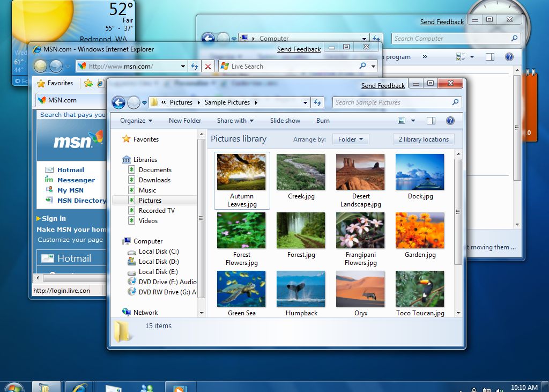Open the Arrange by Folder dropdown

tap(350, 139)
